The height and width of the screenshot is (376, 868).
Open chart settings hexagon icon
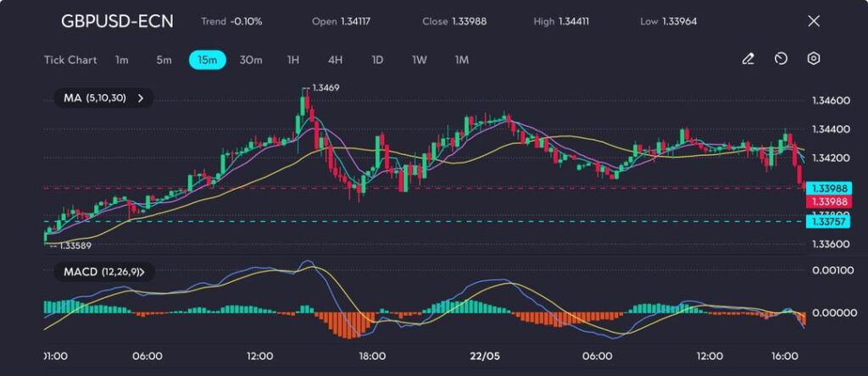click(x=814, y=59)
